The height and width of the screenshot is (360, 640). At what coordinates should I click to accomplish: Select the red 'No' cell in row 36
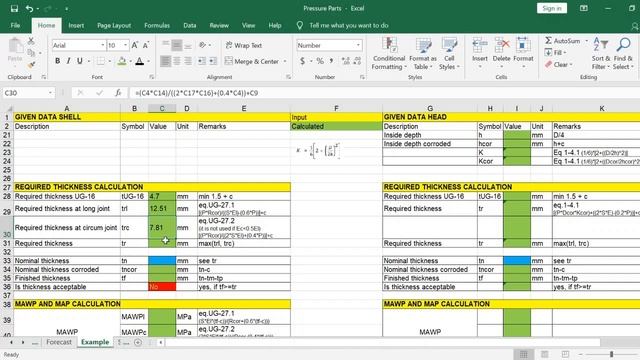pos(162,287)
